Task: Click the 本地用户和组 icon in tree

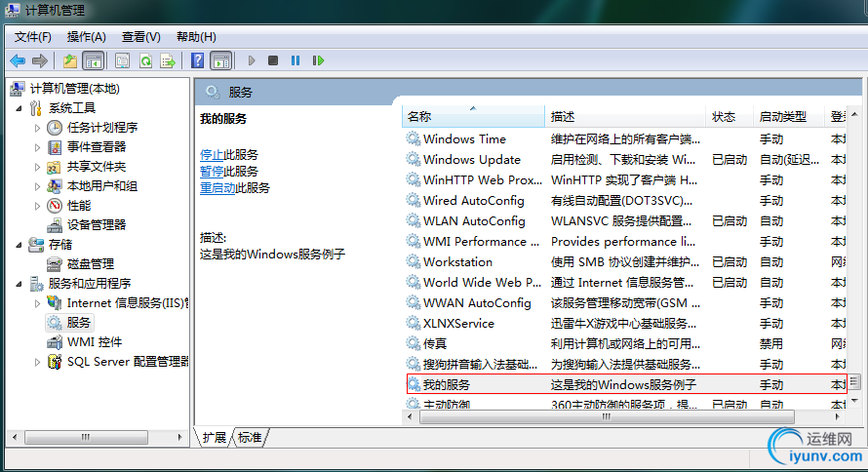Action: pyautogui.click(x=55, y=186)
